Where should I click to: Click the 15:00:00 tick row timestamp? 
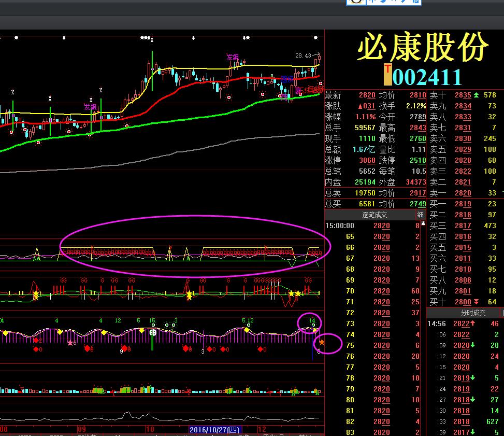[340, 226]
